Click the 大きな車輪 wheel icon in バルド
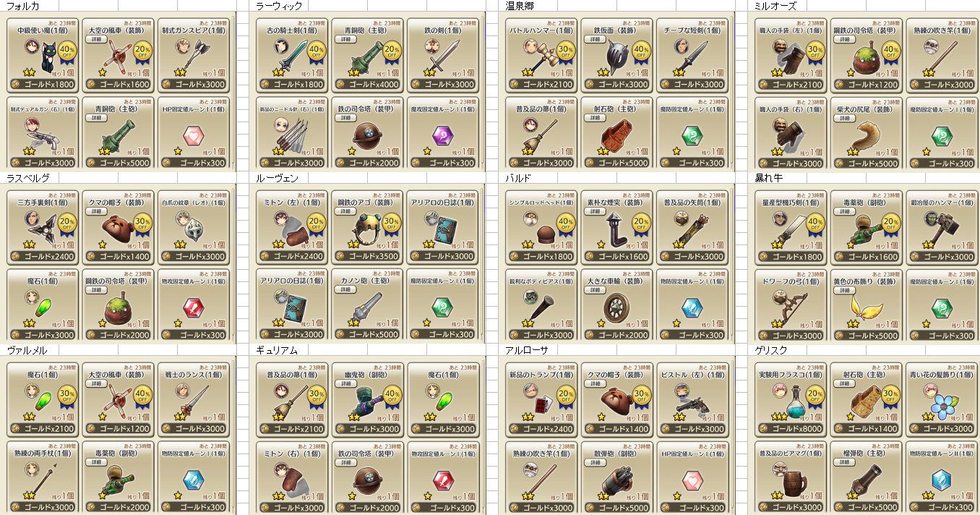The image size is (980, 515). (x=616, y=307)
